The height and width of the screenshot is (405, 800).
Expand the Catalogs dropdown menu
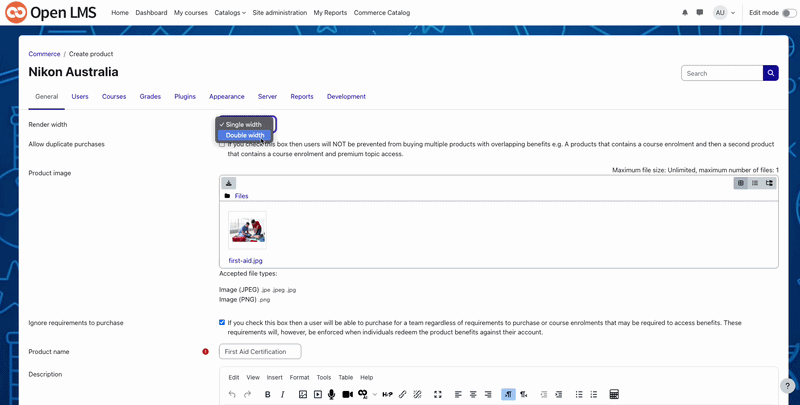click(230, 13)
